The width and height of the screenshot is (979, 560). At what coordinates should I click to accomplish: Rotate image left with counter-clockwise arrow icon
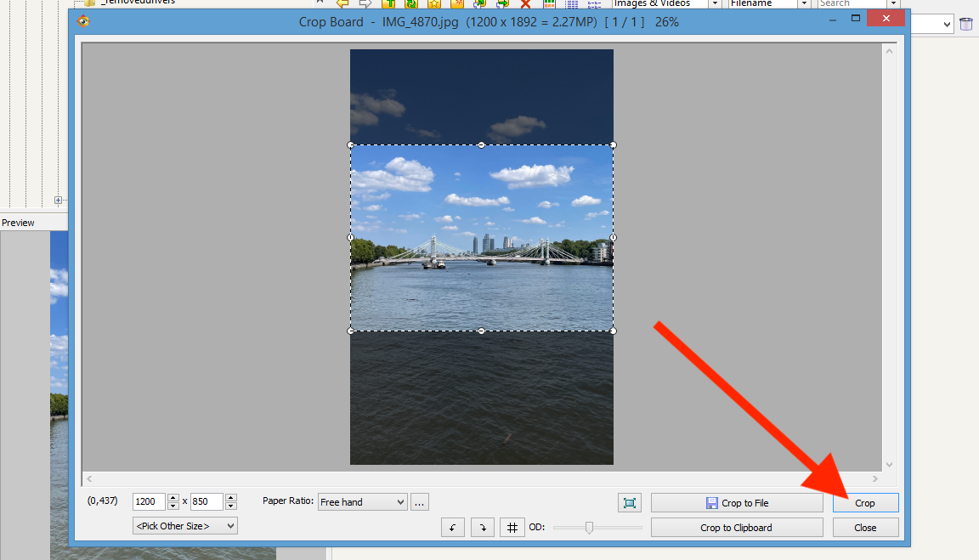[x=453, y=528]
